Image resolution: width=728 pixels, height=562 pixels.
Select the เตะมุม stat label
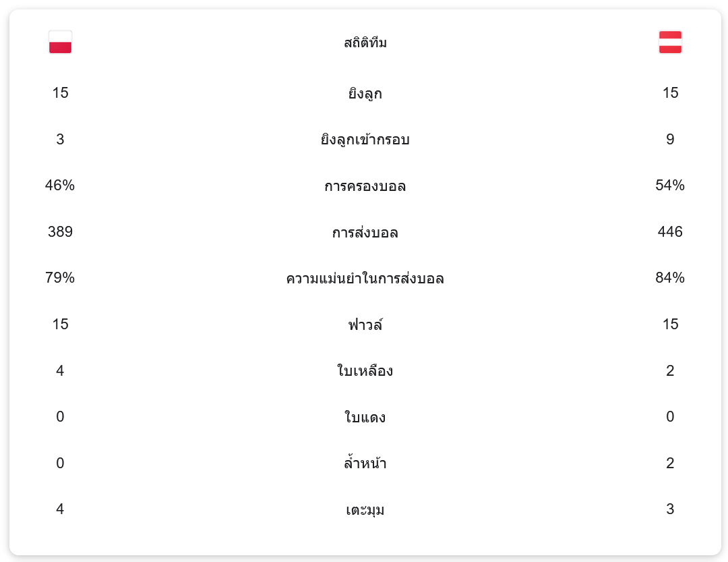pyautogui.click(x=365, y=510)
